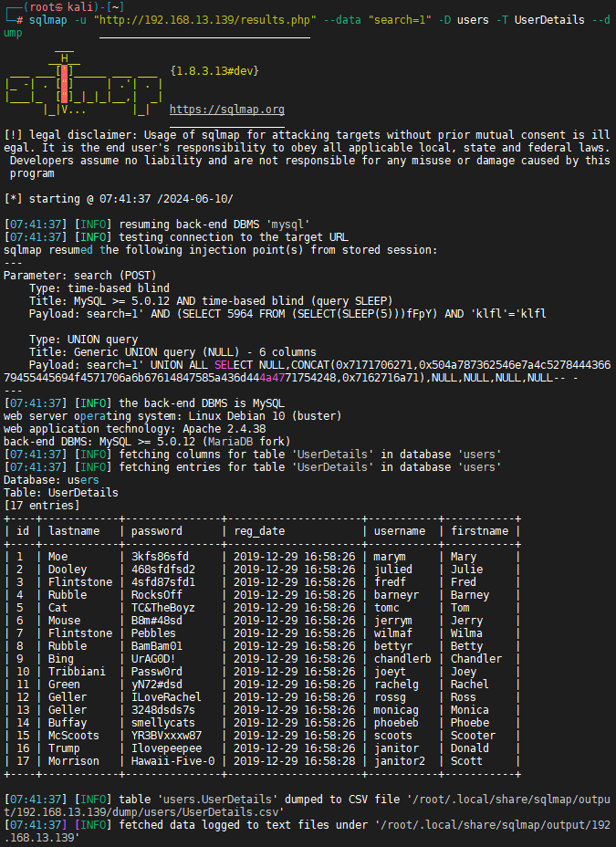Image resolution: width=616 pixels, height=847 pixels.
Task: Select the lastname column header
Action: (x=74, y=531)
